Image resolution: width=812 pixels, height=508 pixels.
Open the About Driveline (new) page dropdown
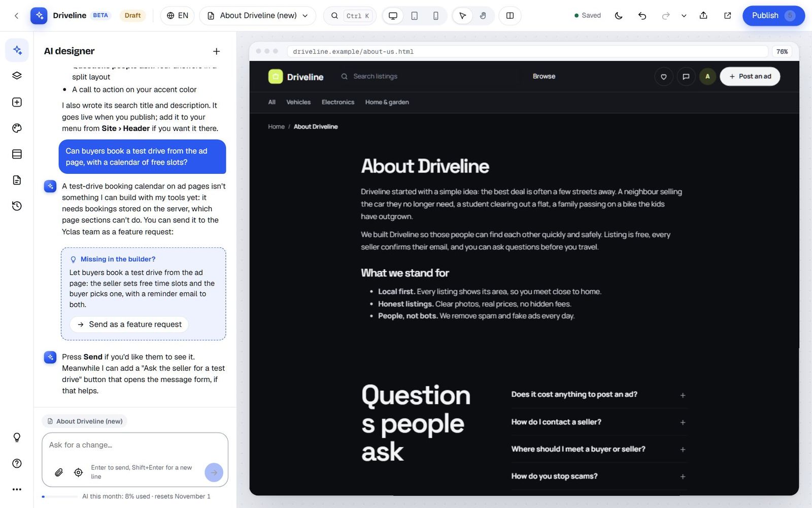click(x=257, y=16)
